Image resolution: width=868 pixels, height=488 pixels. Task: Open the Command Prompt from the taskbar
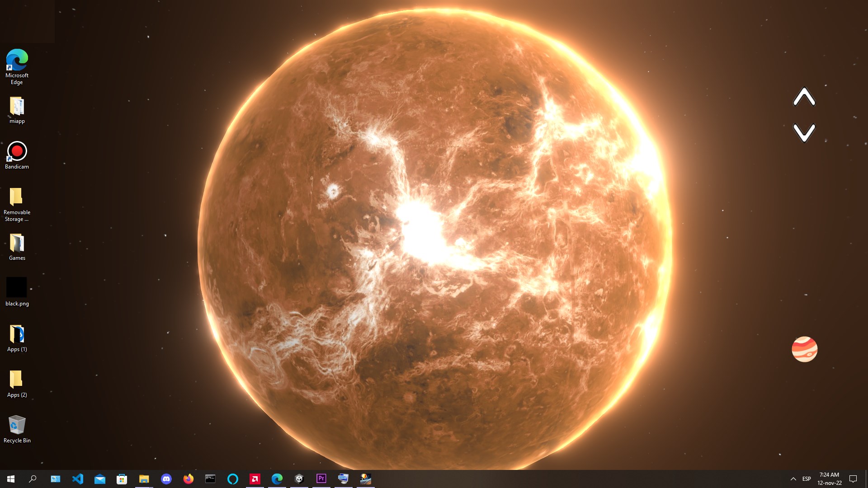[x=211, y=479]
